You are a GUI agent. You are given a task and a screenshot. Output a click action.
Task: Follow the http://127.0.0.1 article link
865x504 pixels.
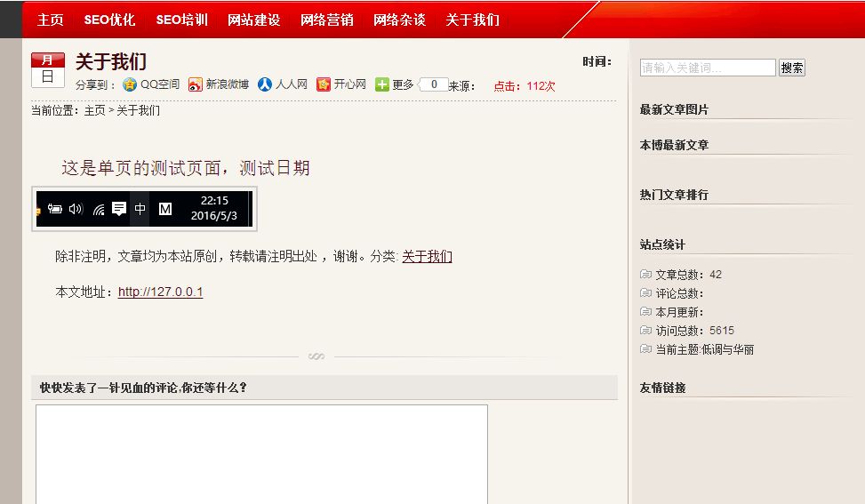point(160,292)
